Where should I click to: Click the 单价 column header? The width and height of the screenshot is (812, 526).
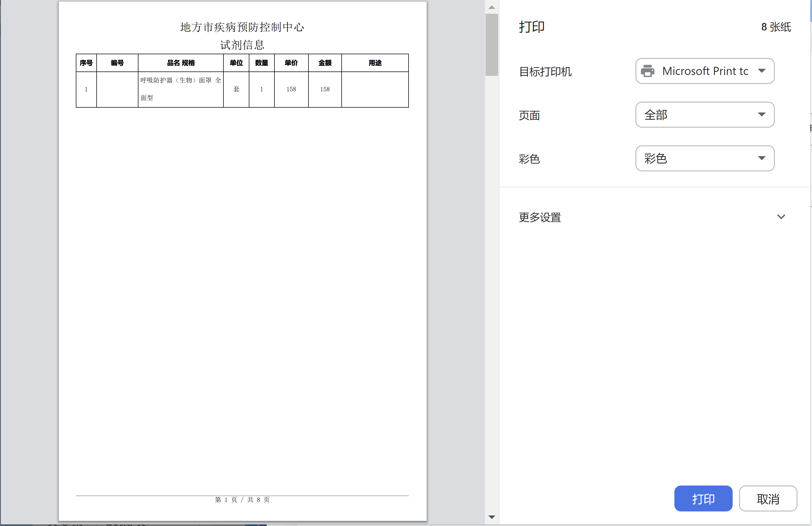(291, 63)
